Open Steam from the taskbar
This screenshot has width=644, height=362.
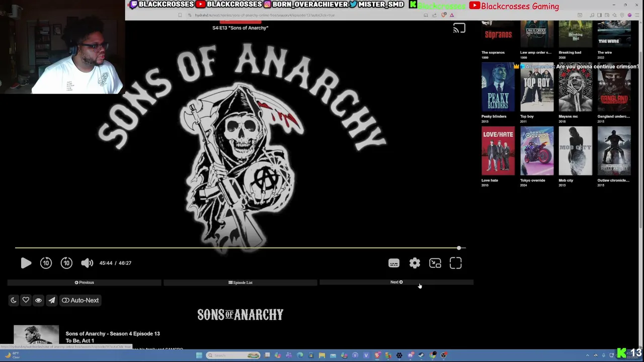pos(421,355)
